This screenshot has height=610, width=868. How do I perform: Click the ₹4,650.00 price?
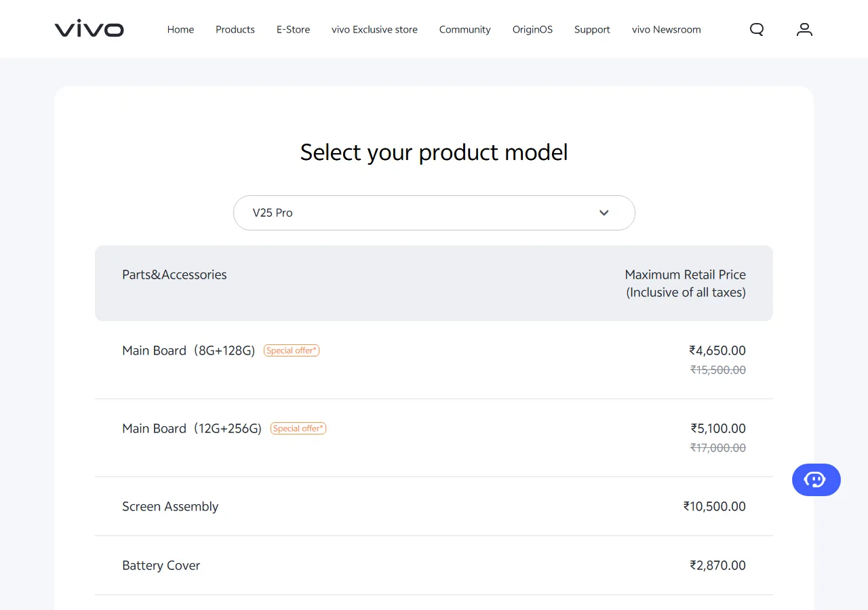pos(717,350)
